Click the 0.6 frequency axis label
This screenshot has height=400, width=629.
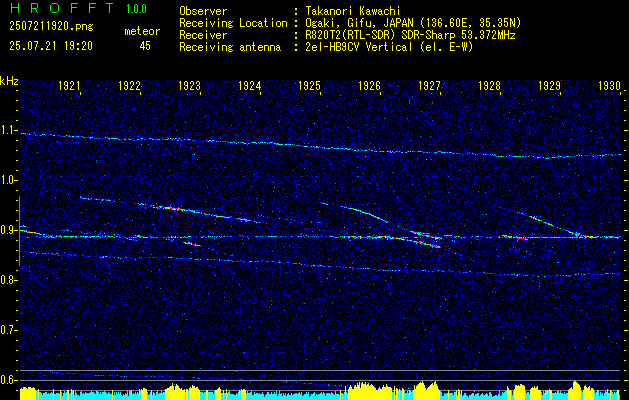pos(7,380)
